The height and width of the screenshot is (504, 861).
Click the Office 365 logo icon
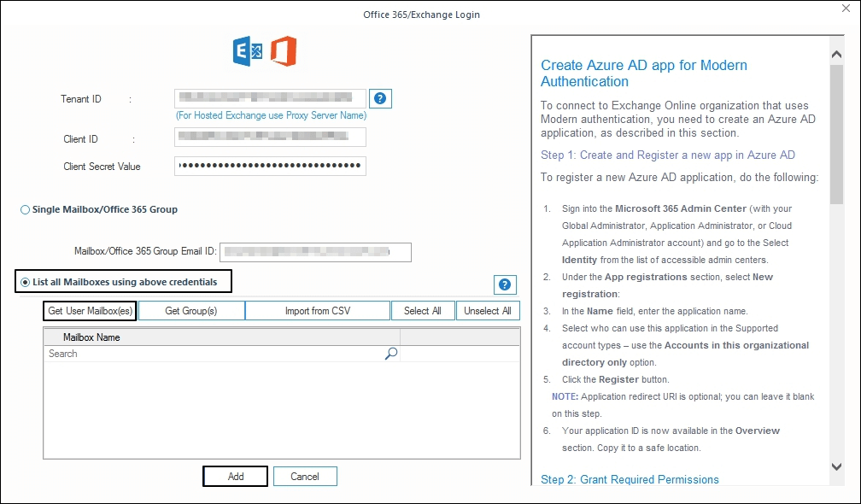click(x=284, y=51)
